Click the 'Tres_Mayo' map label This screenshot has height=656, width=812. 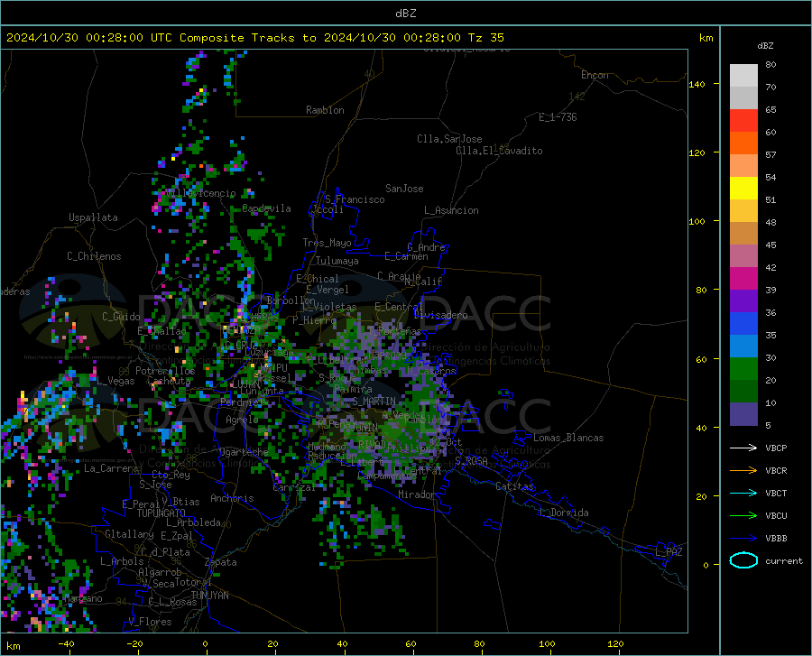click(327, 243)
